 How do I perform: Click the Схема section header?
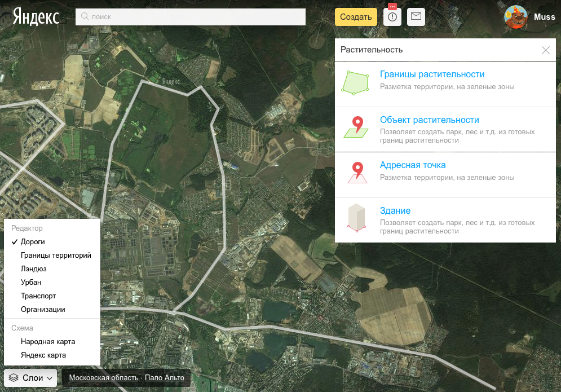tap(22, 328)
